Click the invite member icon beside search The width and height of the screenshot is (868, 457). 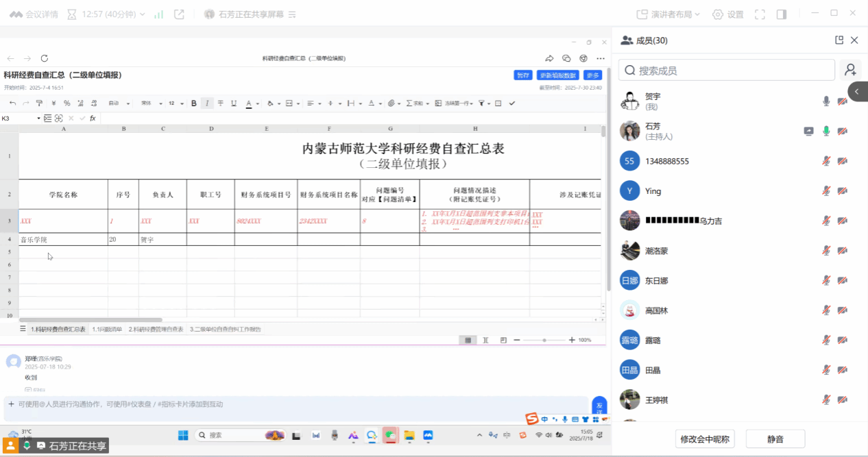[851, 70]
